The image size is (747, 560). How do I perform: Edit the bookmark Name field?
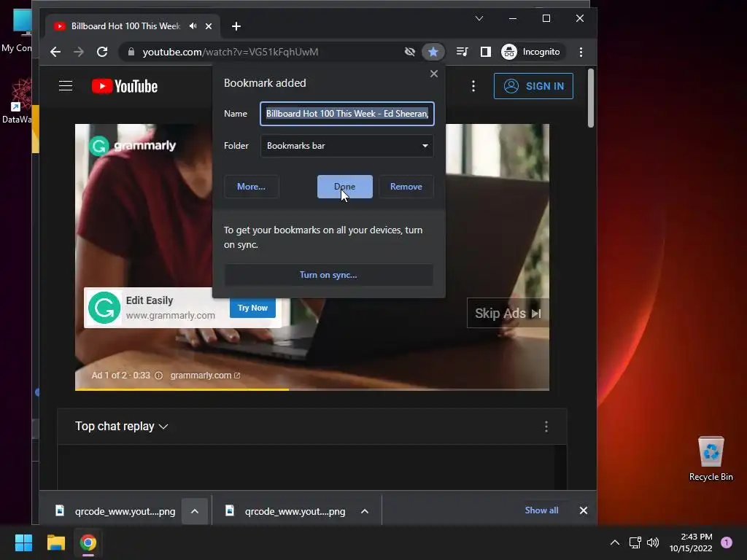pos(347,114)
